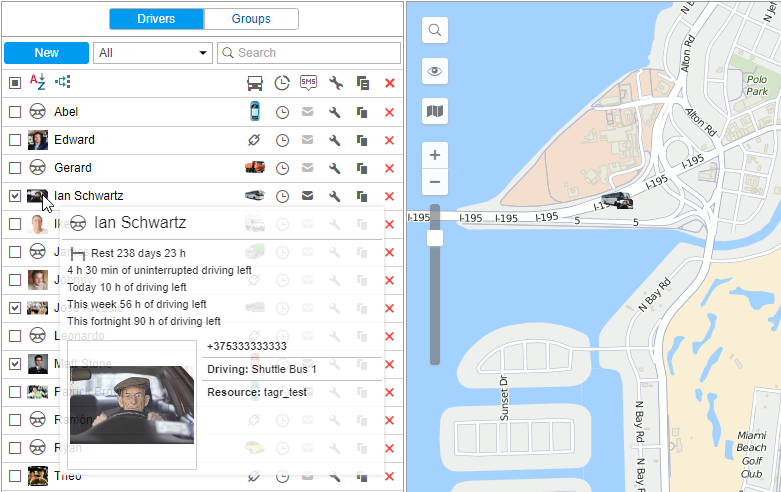This screenshot has width=781, height=492.
Task: Click Gerard's envelope message icon
Action: coord(308,168)
